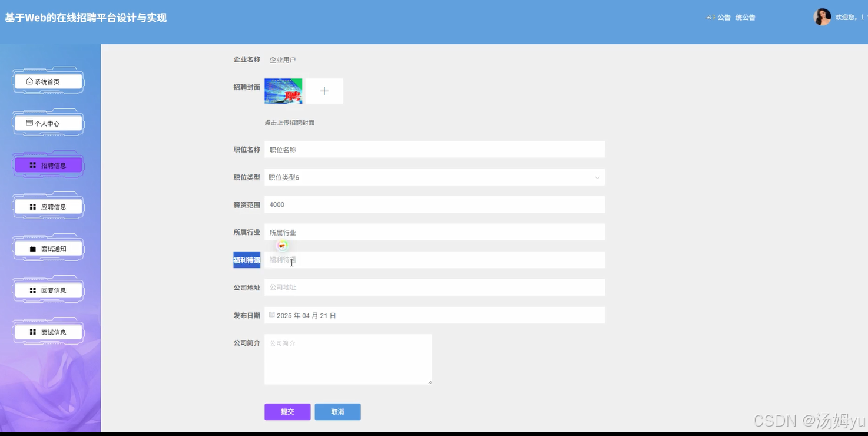The image size is (868, 436).
Task: Click the user avatar in header
Action: click(822, 17)
